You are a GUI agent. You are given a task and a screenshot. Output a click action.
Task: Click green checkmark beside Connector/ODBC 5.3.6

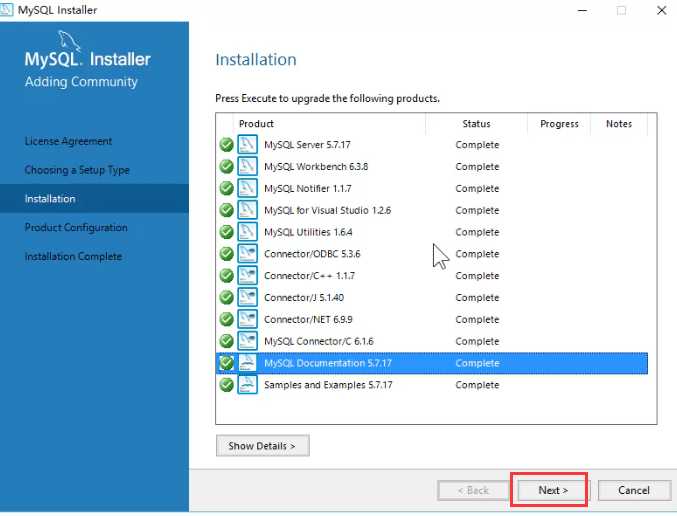pos(227,253)
